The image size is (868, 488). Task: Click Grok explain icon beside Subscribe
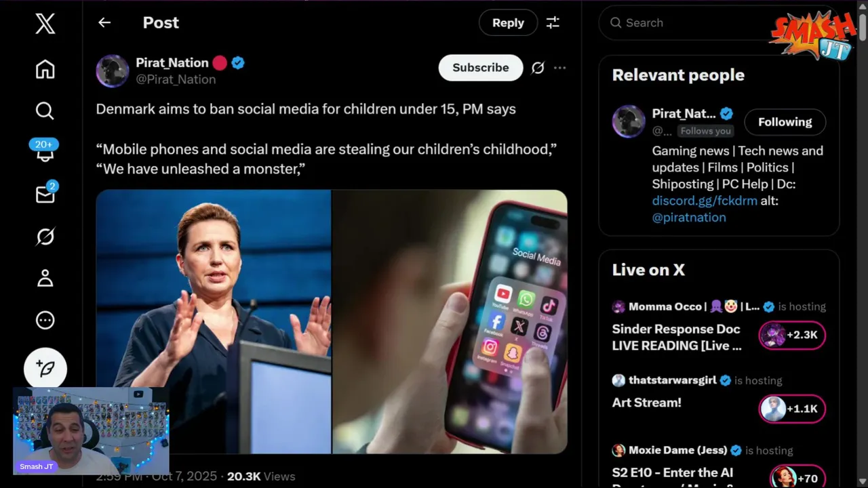(538, 68)
